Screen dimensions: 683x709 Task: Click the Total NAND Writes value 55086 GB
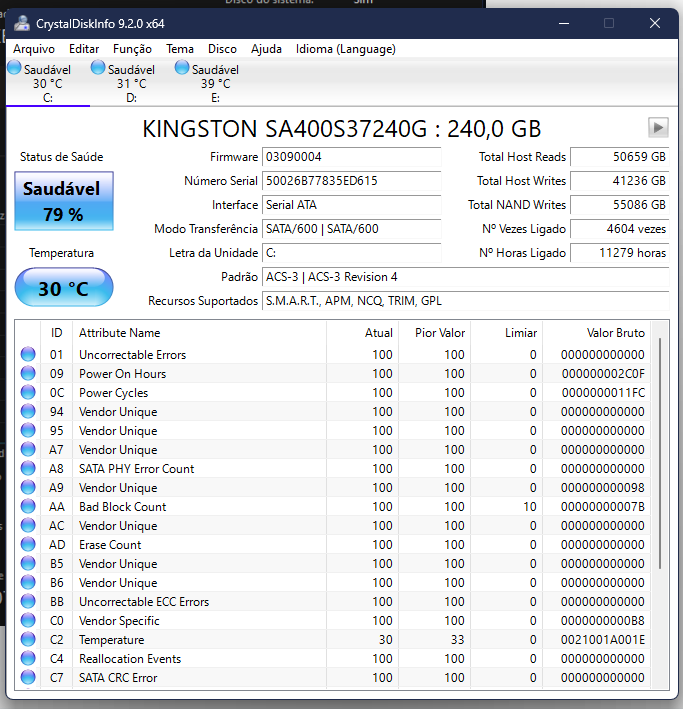pyautogui.click(x=620, y=205)
